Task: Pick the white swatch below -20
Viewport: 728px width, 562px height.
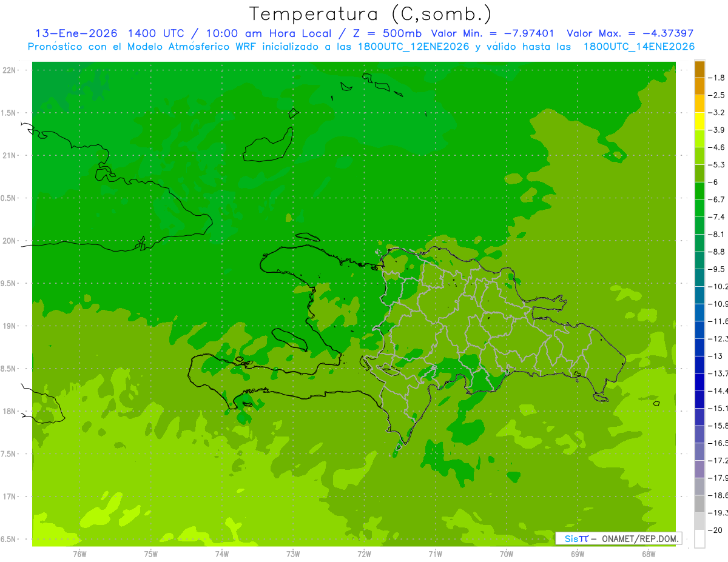Action: point(699,539)
